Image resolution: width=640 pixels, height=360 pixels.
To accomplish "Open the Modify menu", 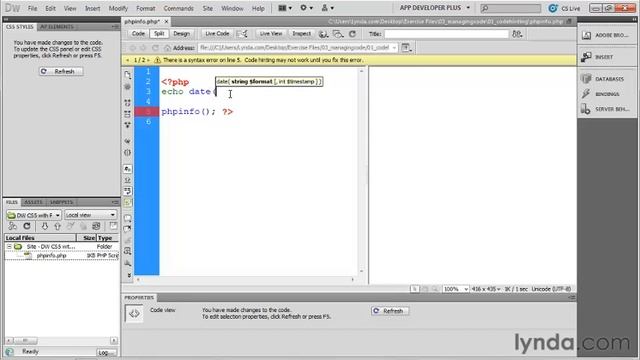I will pos(118,8).
